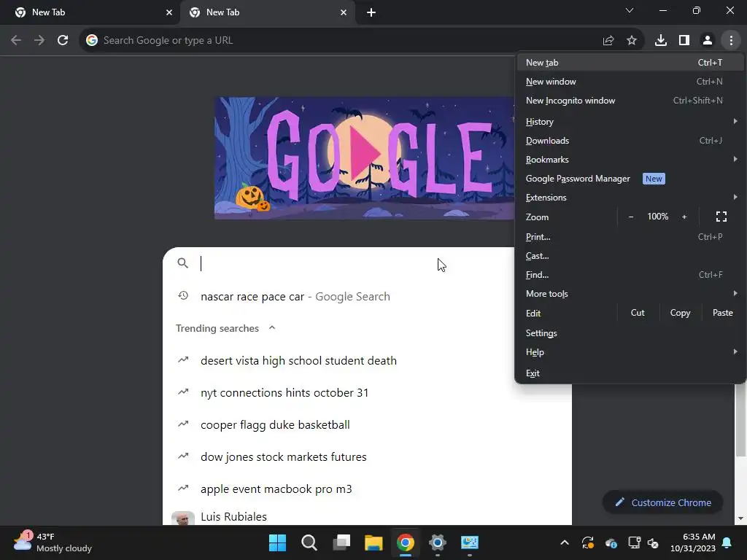Viewport: 747px width, 560px height.
Task: Expand the History submenu
Action: point(630,122)
